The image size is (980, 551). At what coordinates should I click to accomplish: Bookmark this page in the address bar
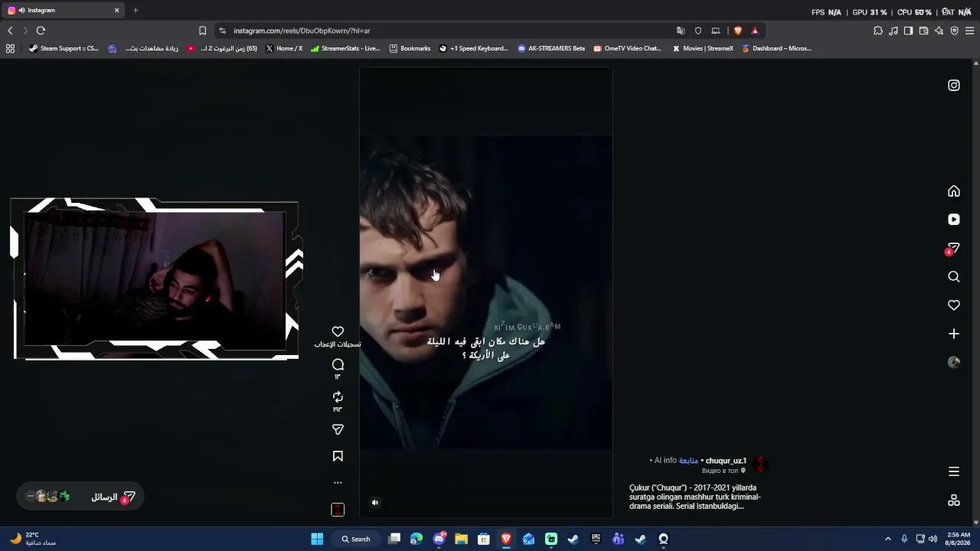pos(202,31)
